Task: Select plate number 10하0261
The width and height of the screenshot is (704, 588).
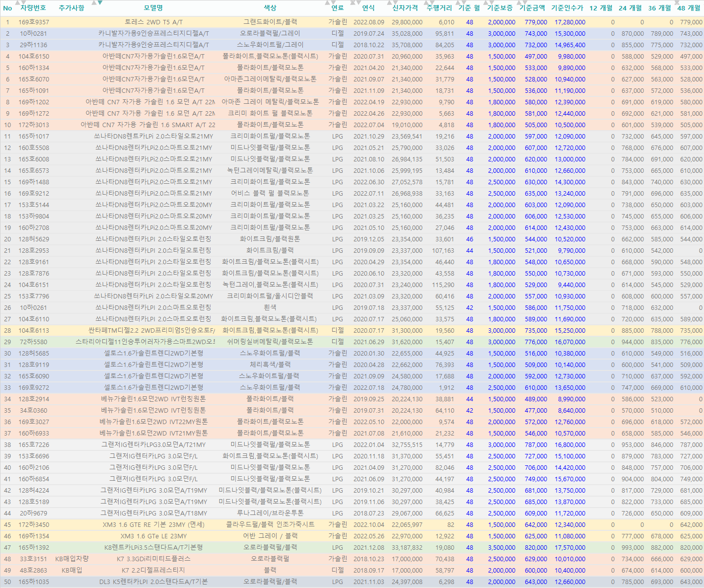Action: tap(34, 308)
